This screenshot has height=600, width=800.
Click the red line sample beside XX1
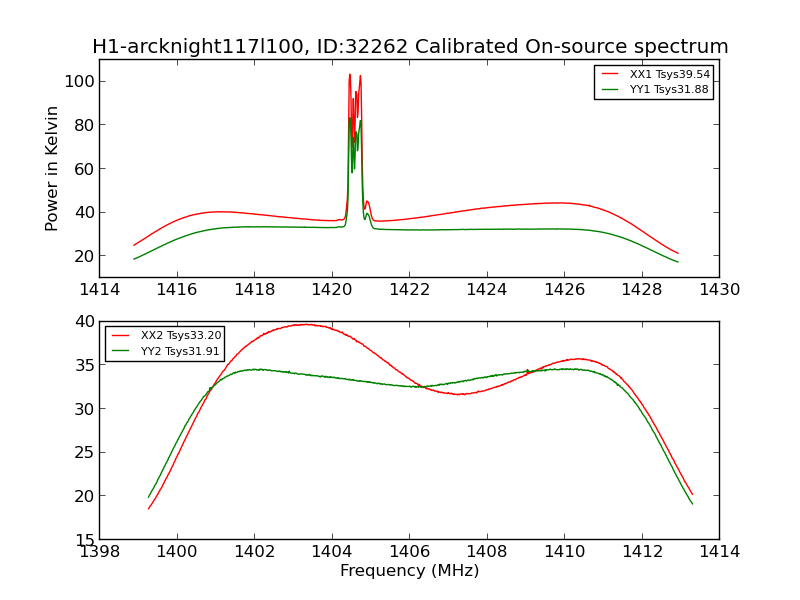click(x=610, y=74)
